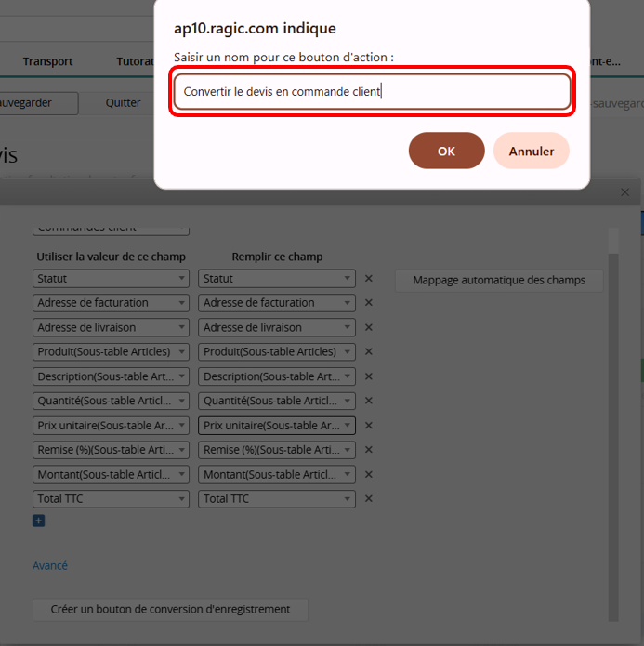Close the conversion settings panel
Image resolution: width=644 pixels, height=646 pixels.
point(624,192)
